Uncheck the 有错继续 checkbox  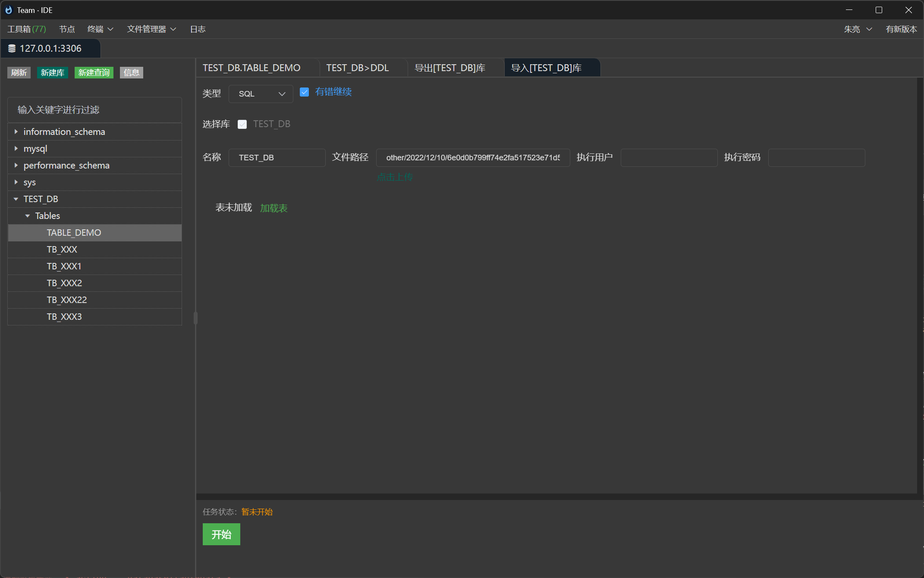click(304, 92)
